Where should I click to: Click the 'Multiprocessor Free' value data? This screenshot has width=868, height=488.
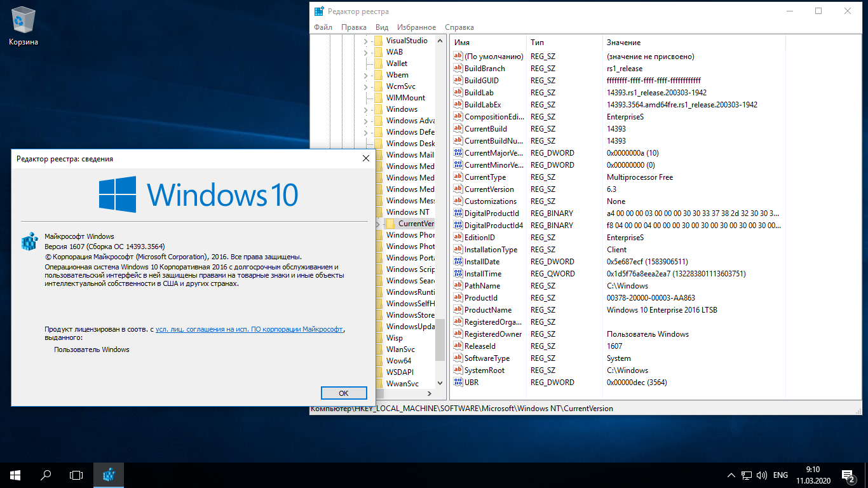tap(640, 177)
